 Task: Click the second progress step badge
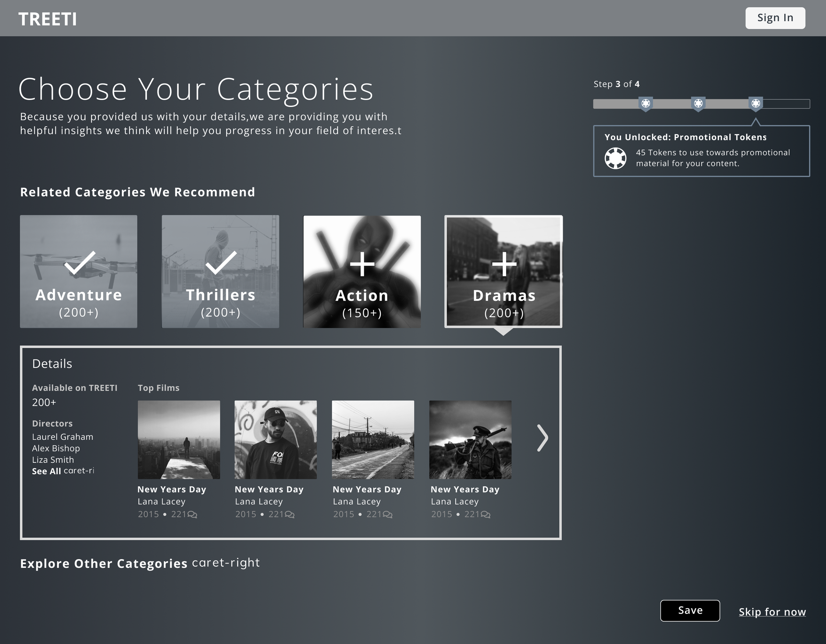coord(698,104)
